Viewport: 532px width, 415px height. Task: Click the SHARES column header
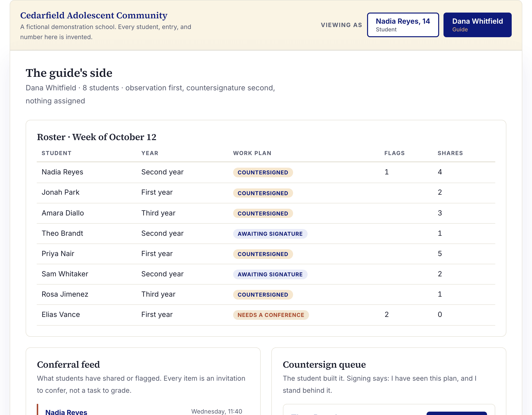pyautogui.click(x=450, y=153)
